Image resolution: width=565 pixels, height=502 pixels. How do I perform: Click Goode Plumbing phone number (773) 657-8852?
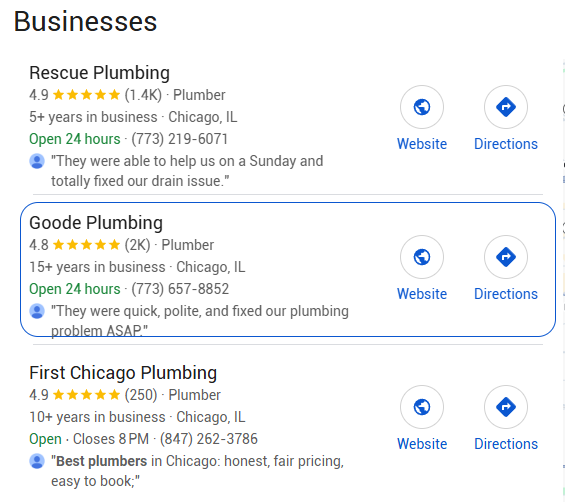point(180,289)
